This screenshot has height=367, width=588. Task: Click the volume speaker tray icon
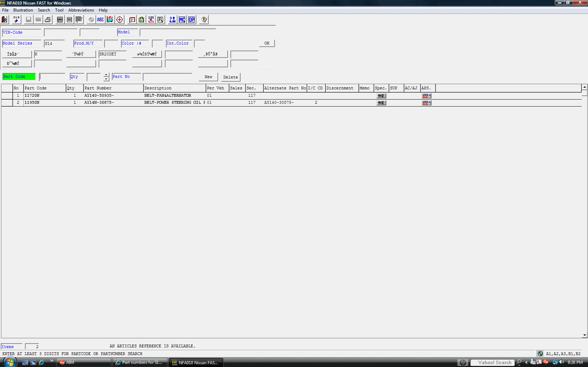coord(561,362)
